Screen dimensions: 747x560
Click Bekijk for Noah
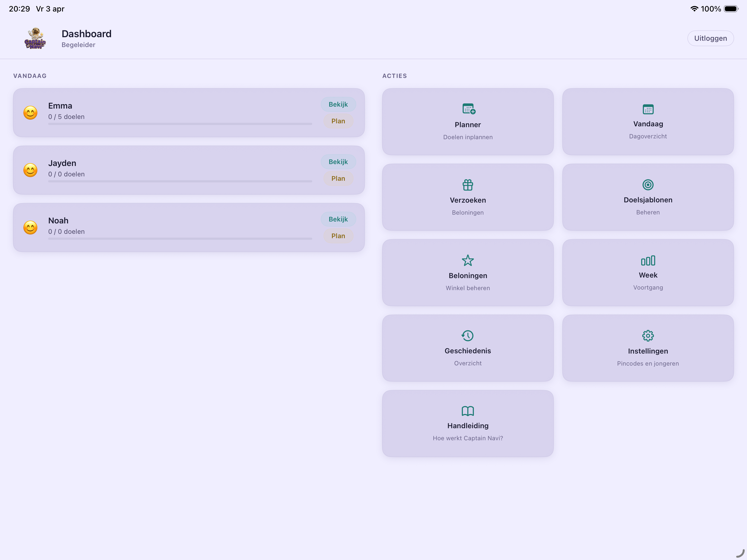(x=338, y=219)
